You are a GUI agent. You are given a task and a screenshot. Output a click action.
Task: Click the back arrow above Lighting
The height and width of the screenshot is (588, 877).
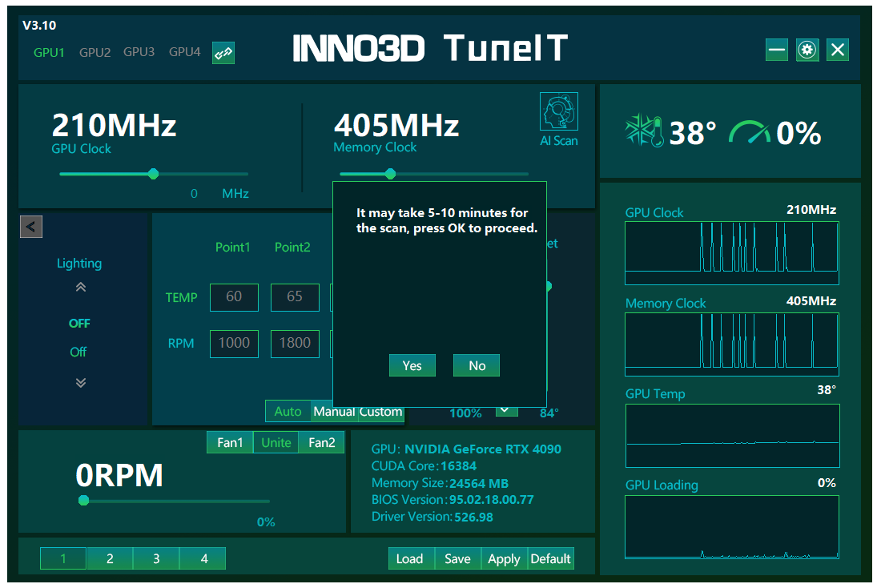pos(31,227)
